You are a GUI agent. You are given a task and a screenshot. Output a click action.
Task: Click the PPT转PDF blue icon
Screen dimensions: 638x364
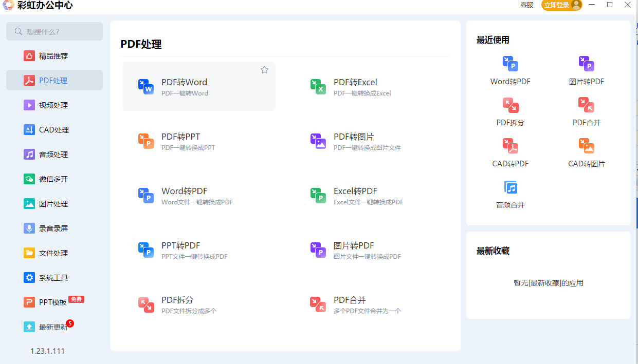pos(146,250)
